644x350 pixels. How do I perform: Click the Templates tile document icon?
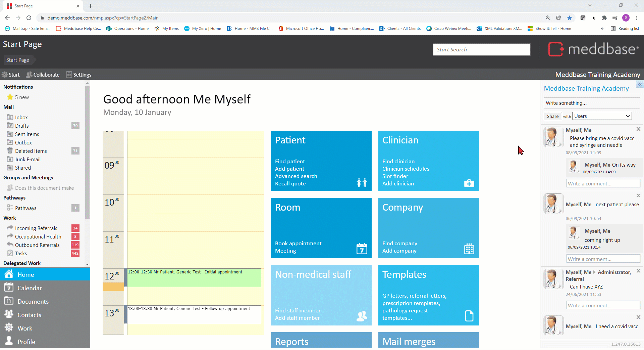[469, 316]
